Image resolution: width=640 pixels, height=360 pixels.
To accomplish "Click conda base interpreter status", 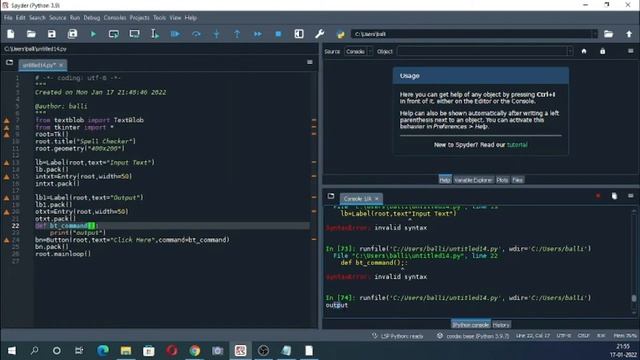I will [x=473, y=336].
